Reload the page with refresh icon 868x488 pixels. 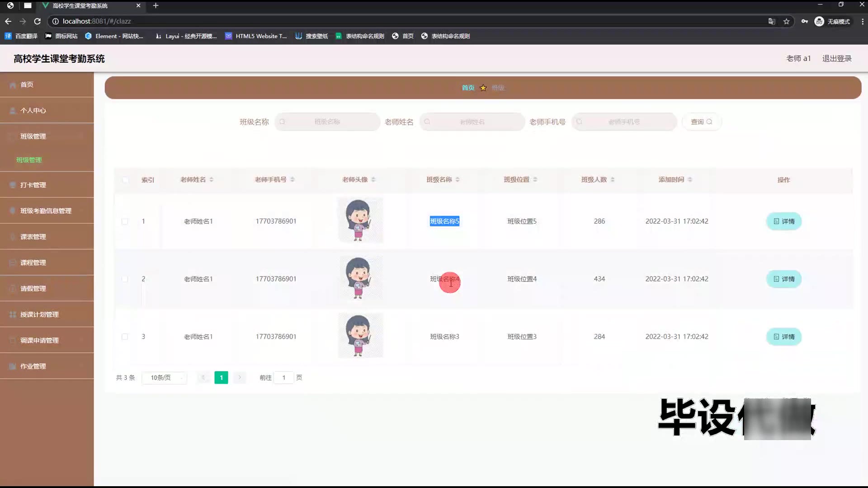38,21
